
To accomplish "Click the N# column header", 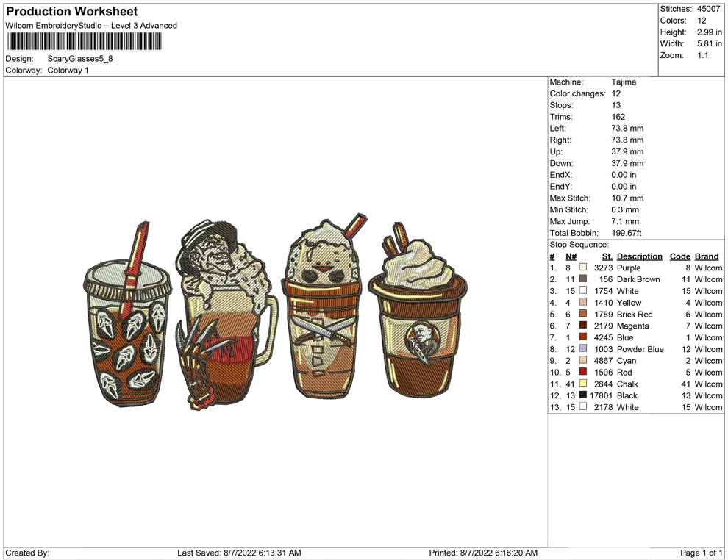I will point(571,256).
